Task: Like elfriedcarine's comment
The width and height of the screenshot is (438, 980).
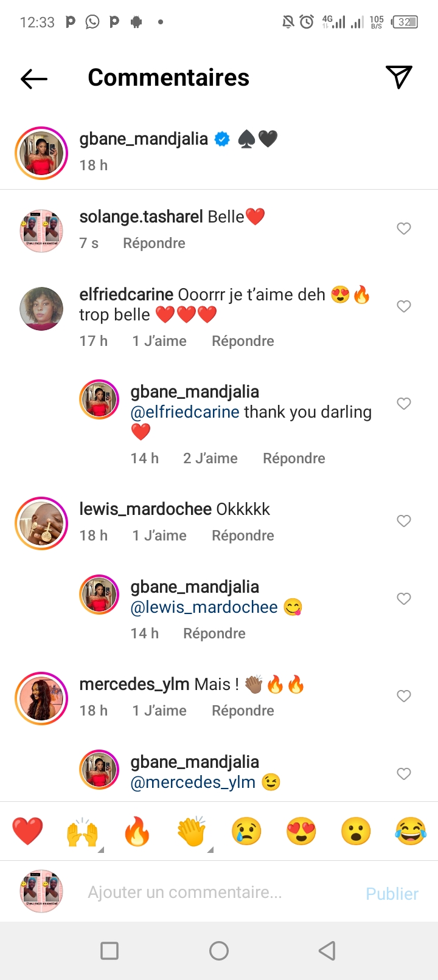Action: (404, 306)
